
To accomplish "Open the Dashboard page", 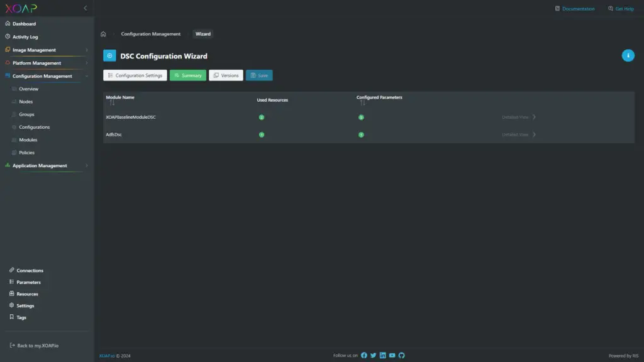I will pos(25,24).
